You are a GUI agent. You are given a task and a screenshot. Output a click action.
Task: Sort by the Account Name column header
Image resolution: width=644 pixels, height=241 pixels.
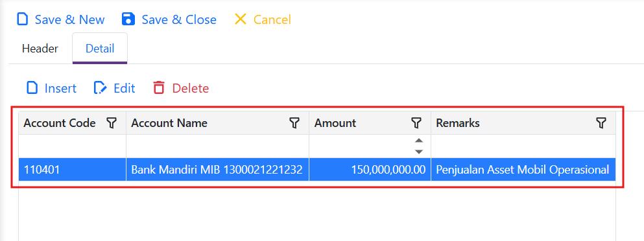[x=169, y=122]
